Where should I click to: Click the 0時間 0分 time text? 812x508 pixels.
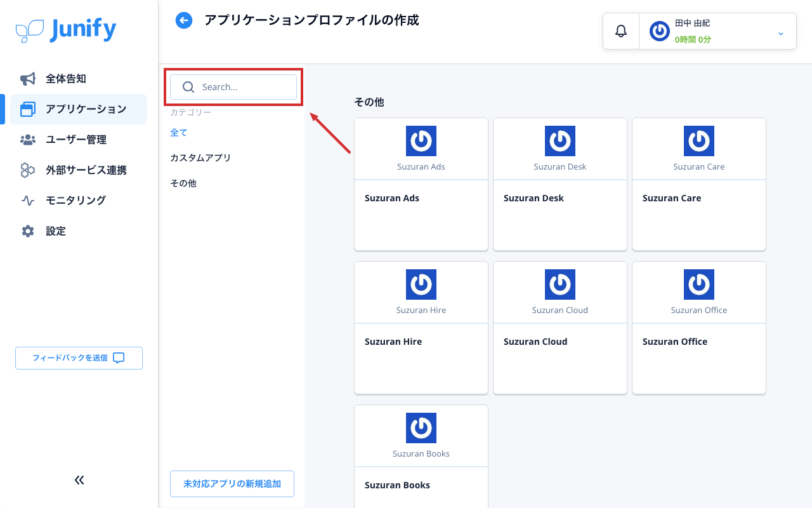click(x=693, y=39)
